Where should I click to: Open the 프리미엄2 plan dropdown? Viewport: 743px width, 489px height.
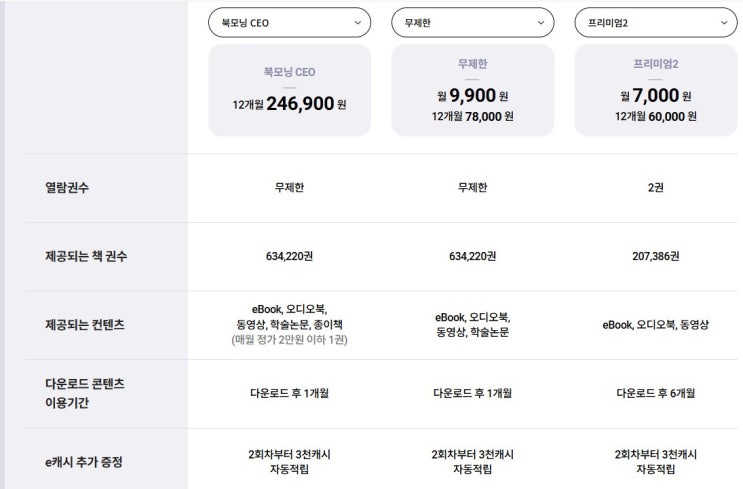coord(655,22)
